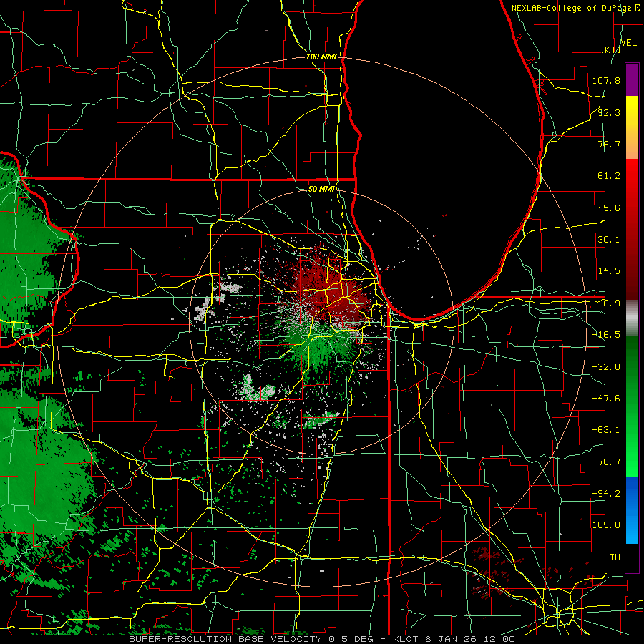Click the -94.2 velocity scale value

[606, 494]
